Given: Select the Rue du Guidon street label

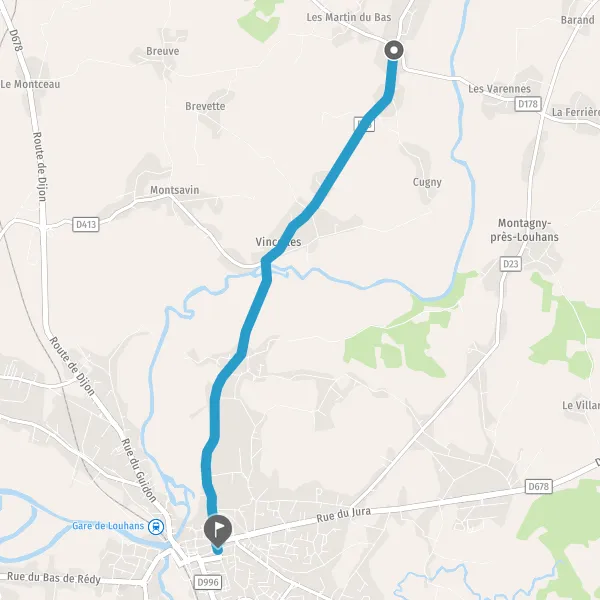Looking at the screenshot, I should [x=139, y=470].
